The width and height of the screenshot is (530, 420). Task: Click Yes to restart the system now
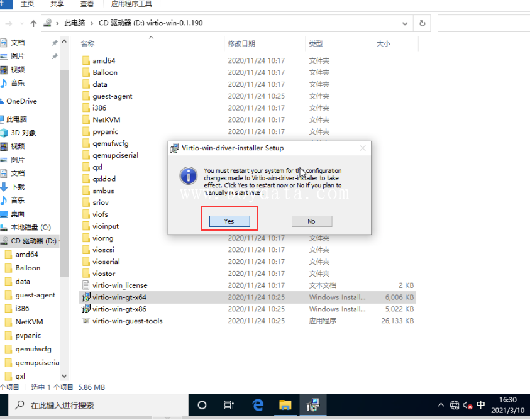[x=229, y=221]
